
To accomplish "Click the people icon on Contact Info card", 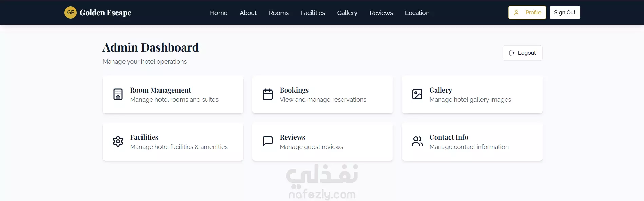I will tap(417, 141).
